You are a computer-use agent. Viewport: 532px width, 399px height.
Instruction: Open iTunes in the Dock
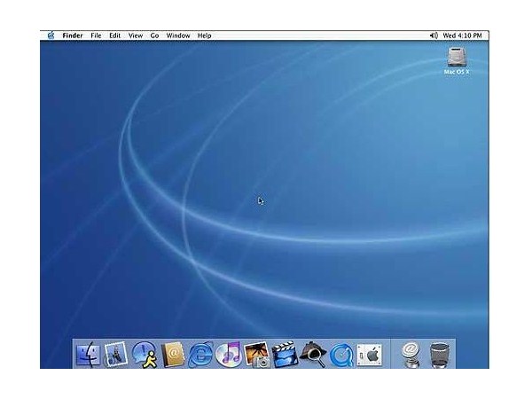point(229,355)
